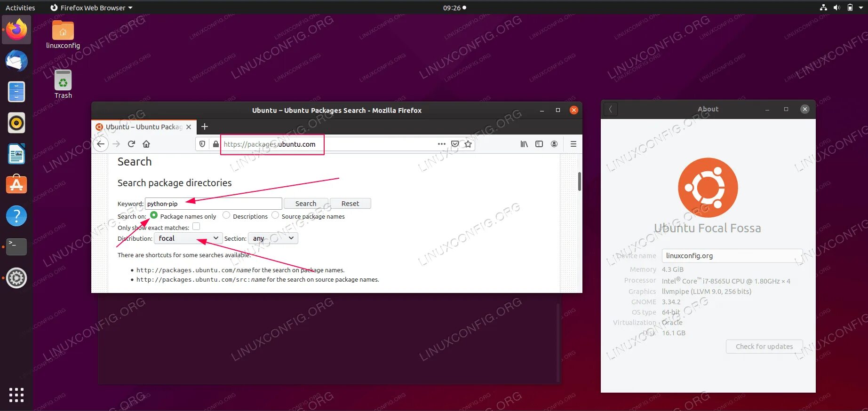Save page to Pocket

pyautogui.click(x=455, y=144)
